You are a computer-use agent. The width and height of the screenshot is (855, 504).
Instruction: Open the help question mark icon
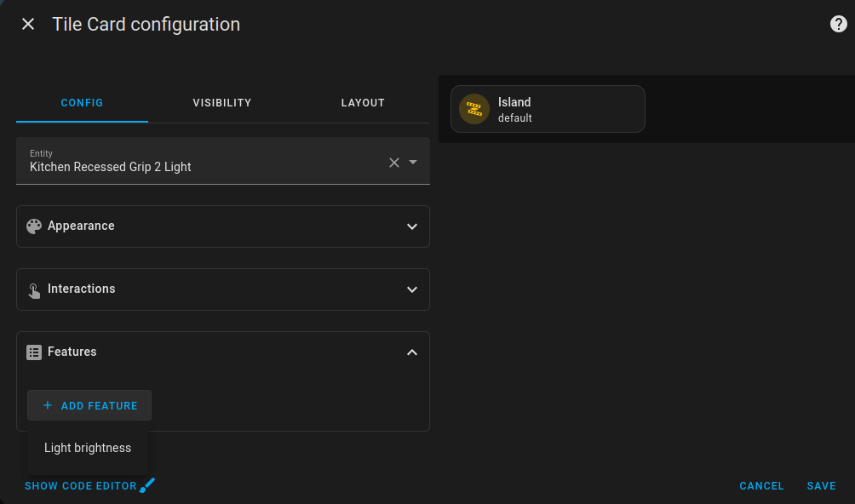coord(838,24)
